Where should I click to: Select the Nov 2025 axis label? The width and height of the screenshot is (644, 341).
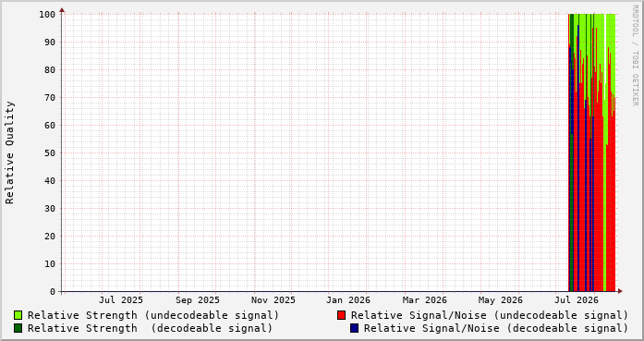point(273,300)
